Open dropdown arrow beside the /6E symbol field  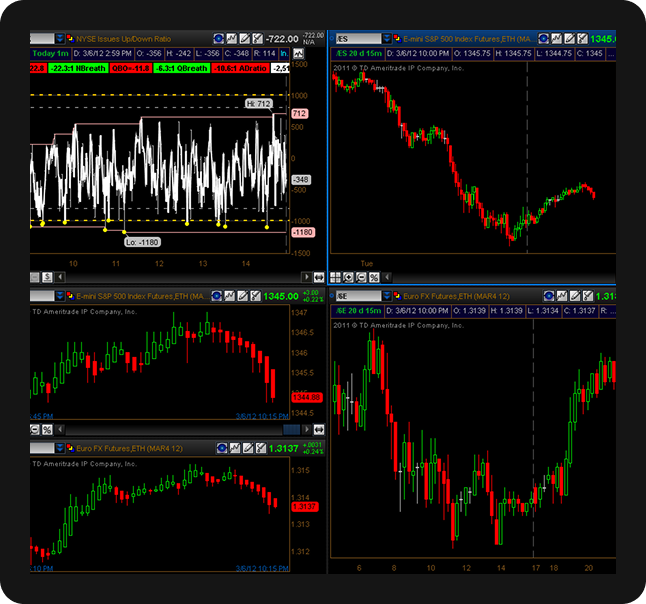[388, 297]
